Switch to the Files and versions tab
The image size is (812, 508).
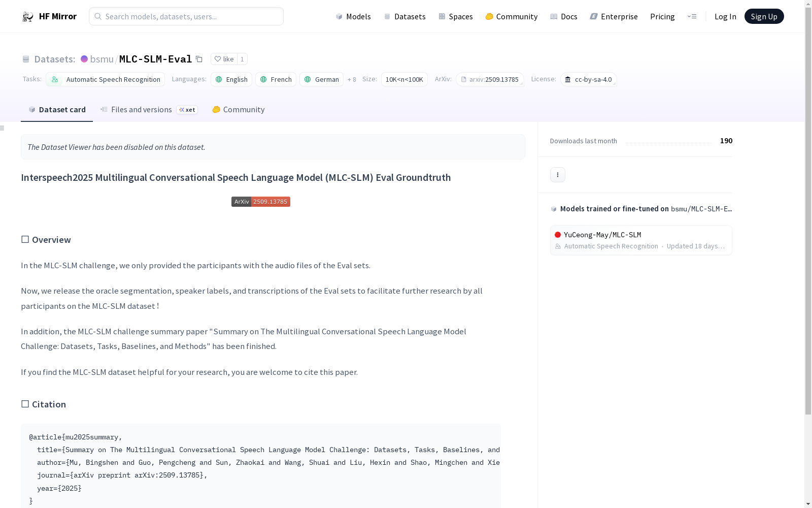pyautogui.click(x=149, y=110)
